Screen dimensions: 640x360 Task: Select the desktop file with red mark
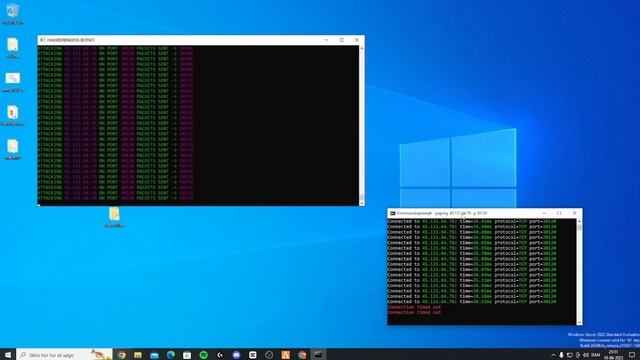tap(13, 116)
